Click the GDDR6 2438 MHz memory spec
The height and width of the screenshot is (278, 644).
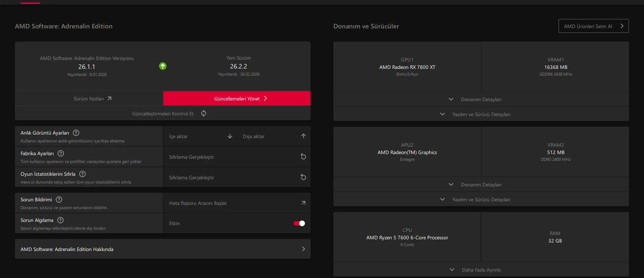(x=556, y=74)
